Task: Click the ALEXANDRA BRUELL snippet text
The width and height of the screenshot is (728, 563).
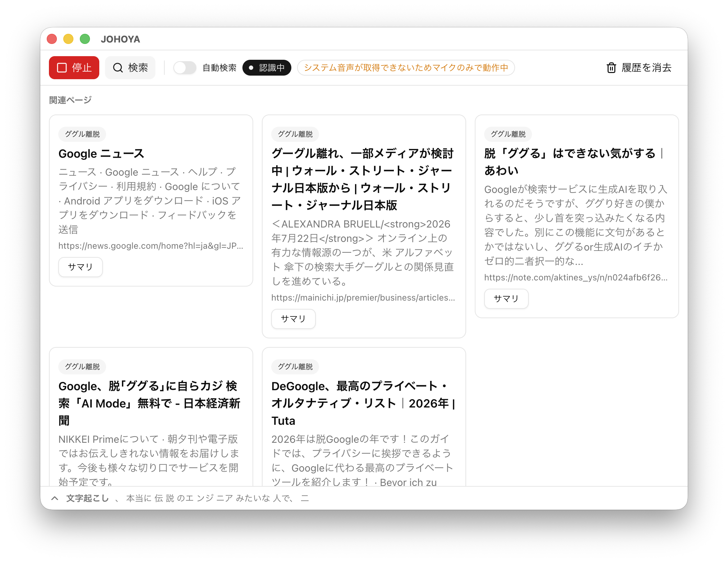Action: (x=363, y=253)
